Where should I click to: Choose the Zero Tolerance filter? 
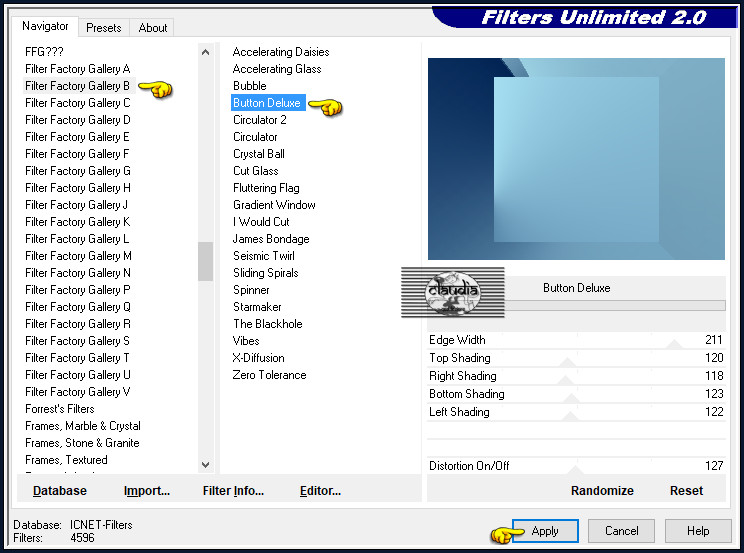coord(269,375)
